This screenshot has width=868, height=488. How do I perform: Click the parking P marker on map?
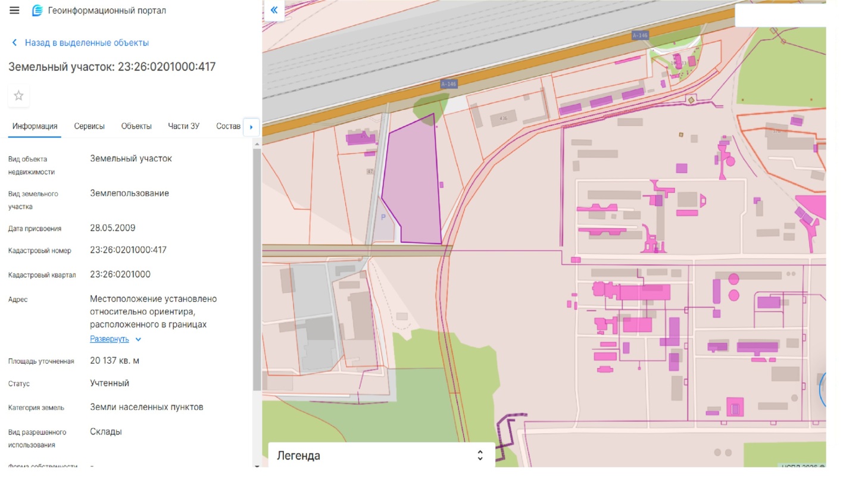tap(383, 217)
